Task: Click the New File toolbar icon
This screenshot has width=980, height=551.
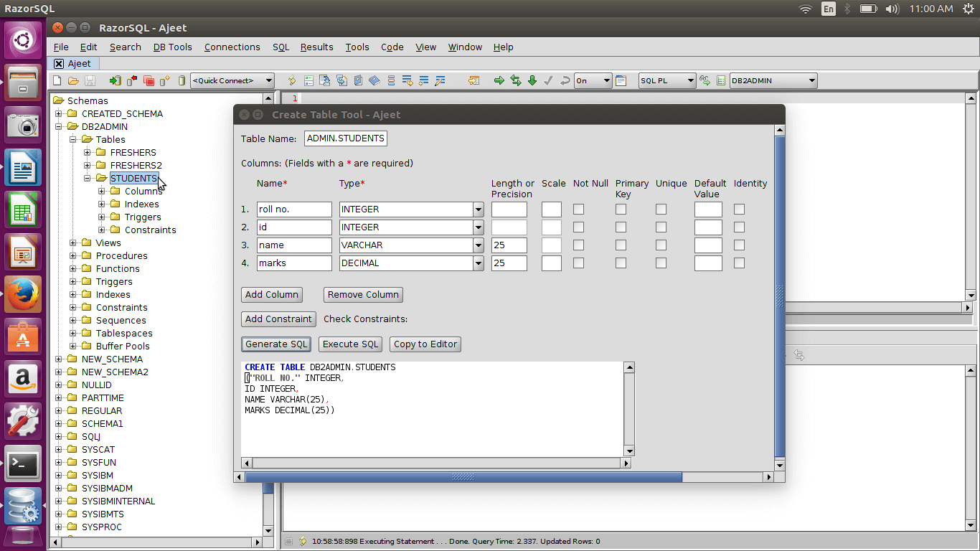Action: tap(57, 81)
